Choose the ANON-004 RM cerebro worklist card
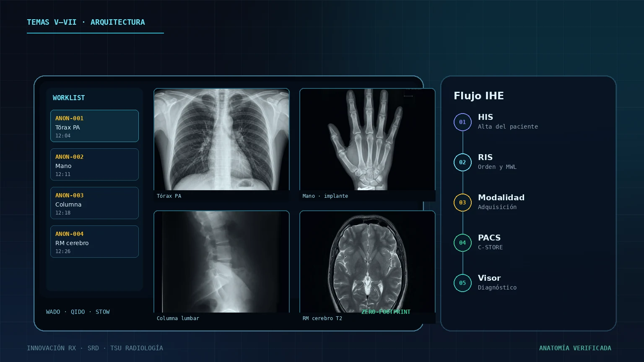Screen dimensions: 644x362 tap(94, 241)
